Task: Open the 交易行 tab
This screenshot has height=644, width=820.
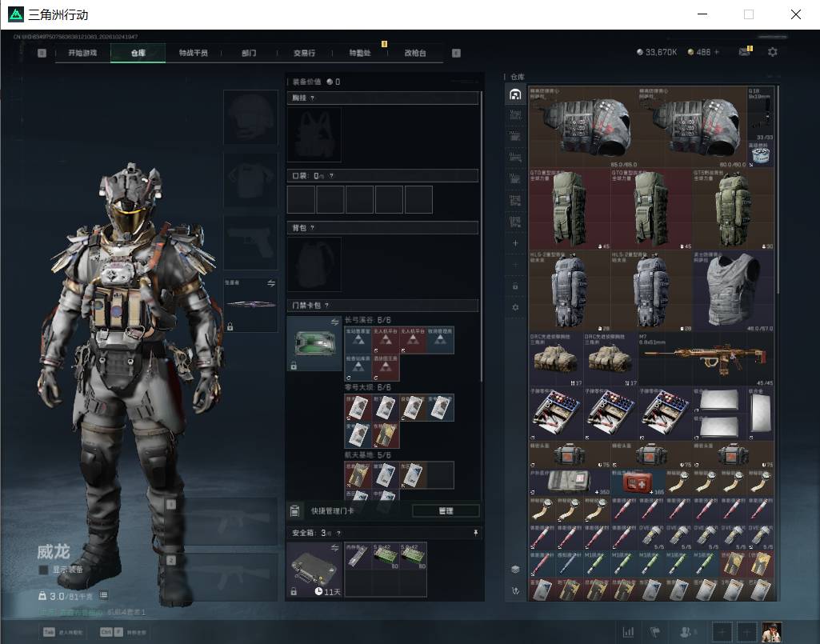Action: click(x=304, y=53)
